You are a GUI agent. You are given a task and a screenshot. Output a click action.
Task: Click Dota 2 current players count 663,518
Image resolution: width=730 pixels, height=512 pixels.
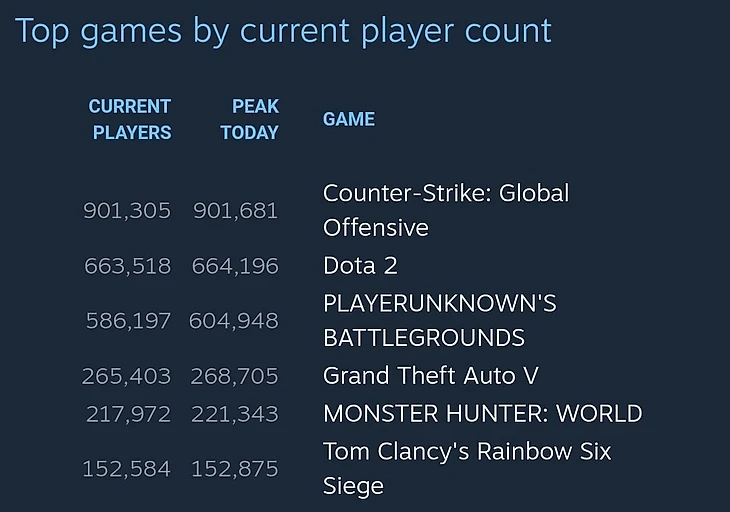tap(128, 266)
